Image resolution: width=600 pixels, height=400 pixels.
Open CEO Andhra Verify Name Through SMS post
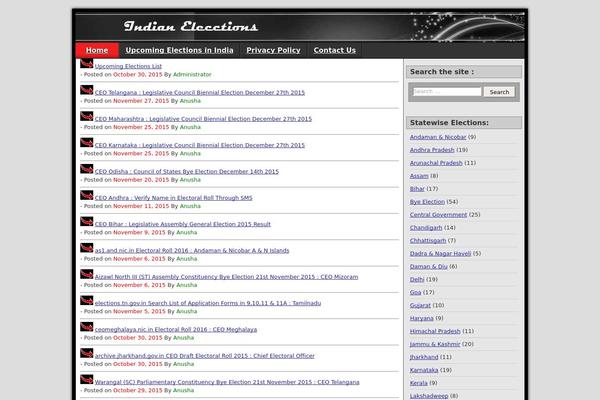173,198
